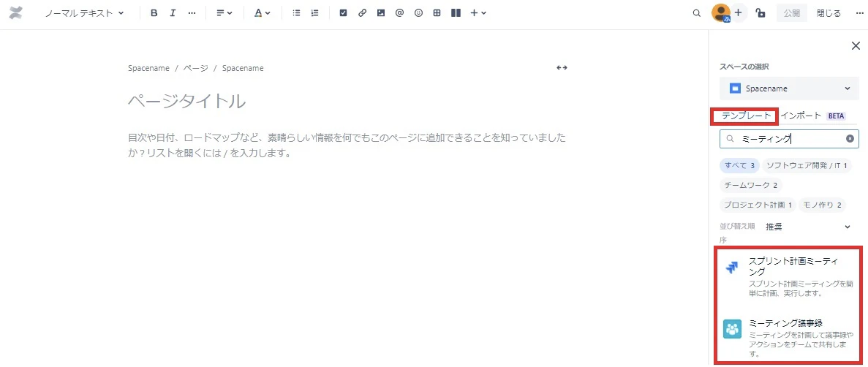Open the text color picker
The width and height of the screenshot is (868, 367).
(262, 13)
